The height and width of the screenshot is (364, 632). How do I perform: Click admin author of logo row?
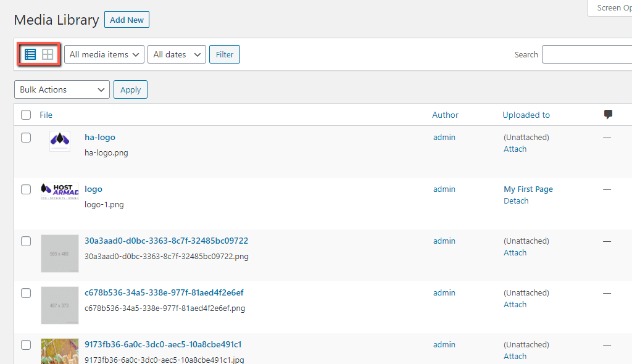click(444, 189)
